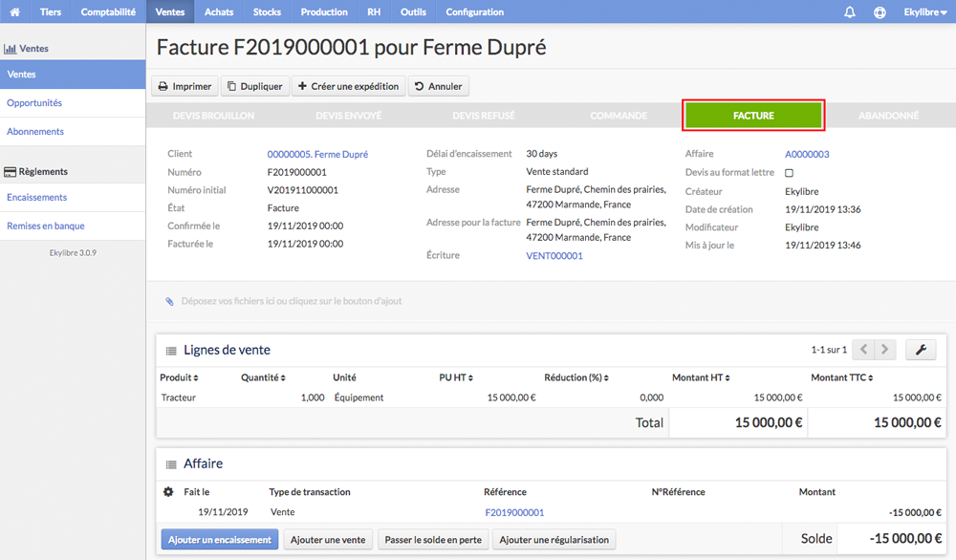Open the Comptabilité menu

point(109,11)
